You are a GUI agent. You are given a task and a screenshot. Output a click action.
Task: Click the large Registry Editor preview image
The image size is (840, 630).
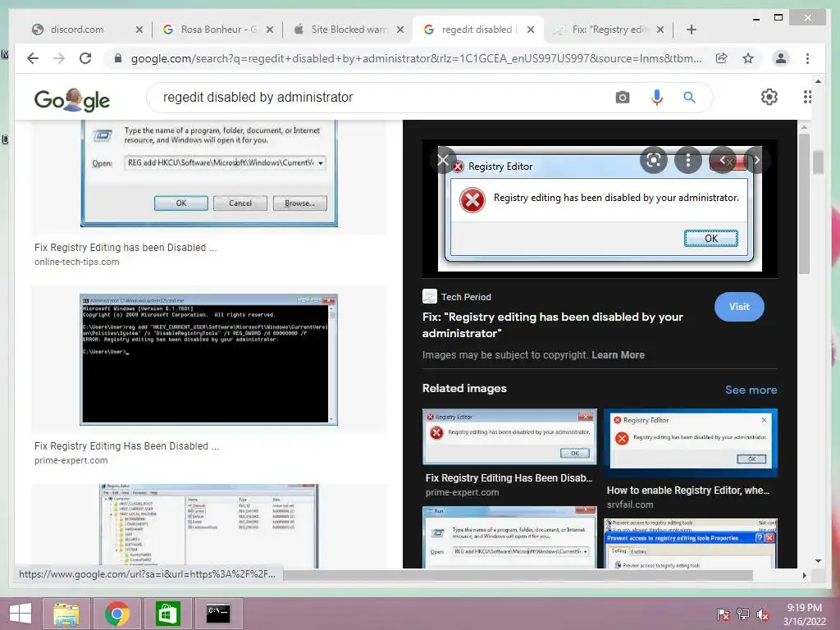(600, 209)
